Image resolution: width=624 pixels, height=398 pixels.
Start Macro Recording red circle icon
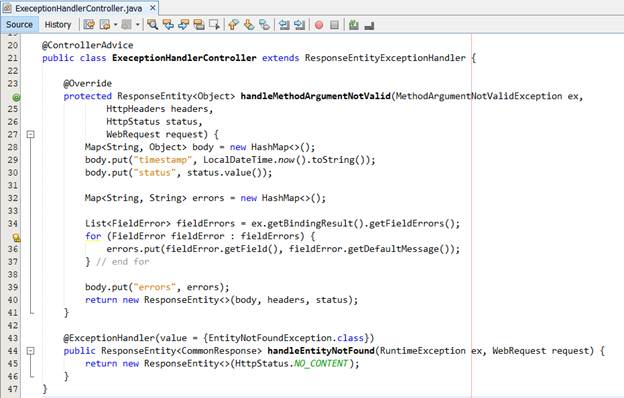[319, 25]
